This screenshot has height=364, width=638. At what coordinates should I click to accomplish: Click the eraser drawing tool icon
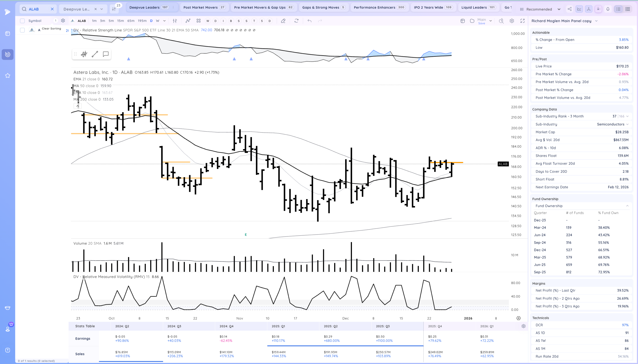(x=283, y=21)
